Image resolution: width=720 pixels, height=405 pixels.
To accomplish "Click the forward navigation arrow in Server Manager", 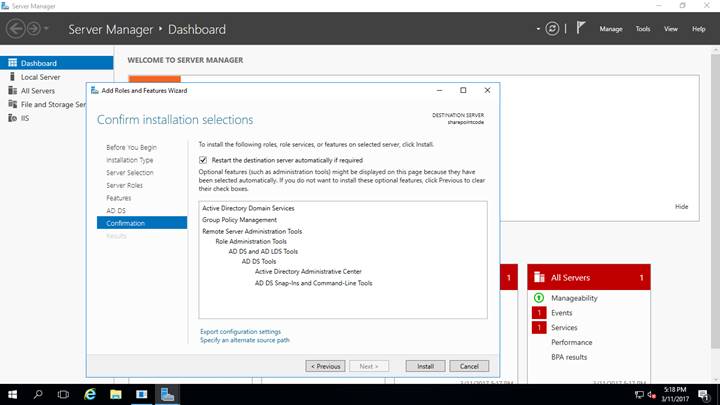I will (x=34, y=29).
